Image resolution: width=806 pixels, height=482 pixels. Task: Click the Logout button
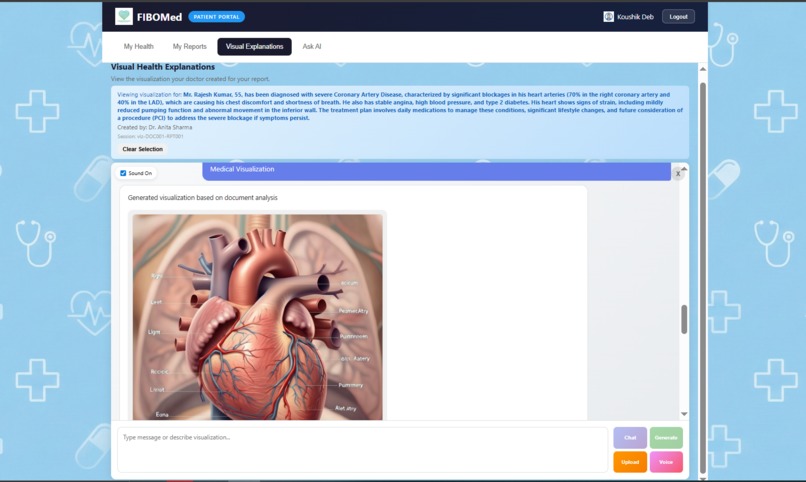pyautogui.click(x=678, y=16)
